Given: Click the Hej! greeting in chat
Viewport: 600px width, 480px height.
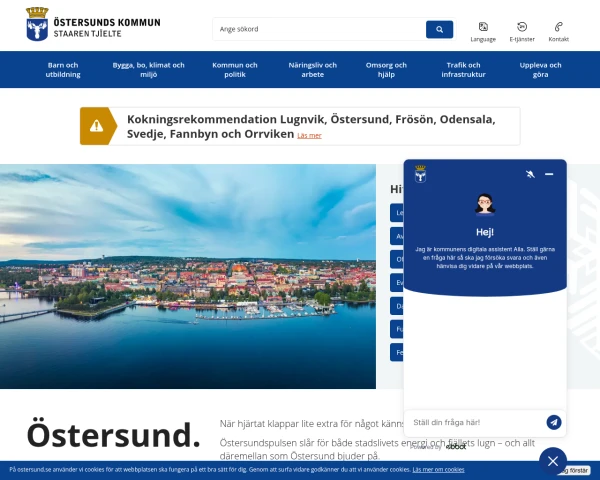Looking at the screenshot, I should tap(485, 232).
